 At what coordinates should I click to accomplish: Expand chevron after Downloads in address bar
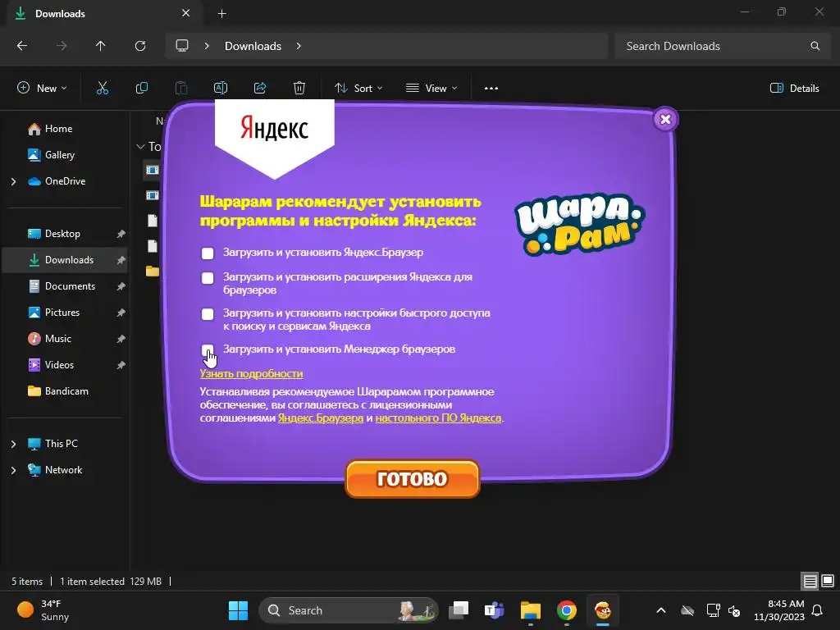point(299,46)
